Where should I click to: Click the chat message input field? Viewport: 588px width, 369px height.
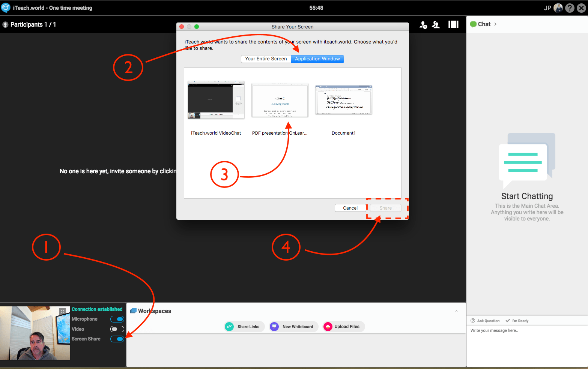pos(527,347)
